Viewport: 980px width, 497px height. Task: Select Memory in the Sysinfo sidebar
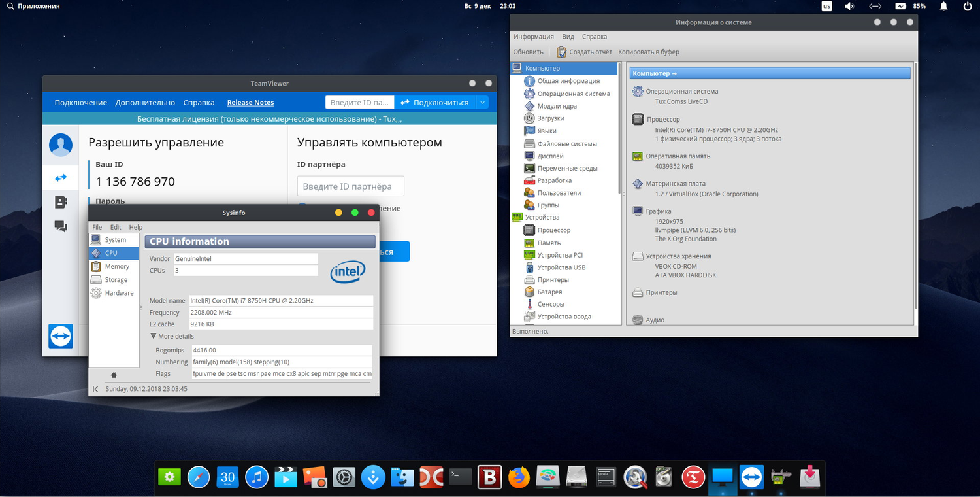(x=117, y=266)
